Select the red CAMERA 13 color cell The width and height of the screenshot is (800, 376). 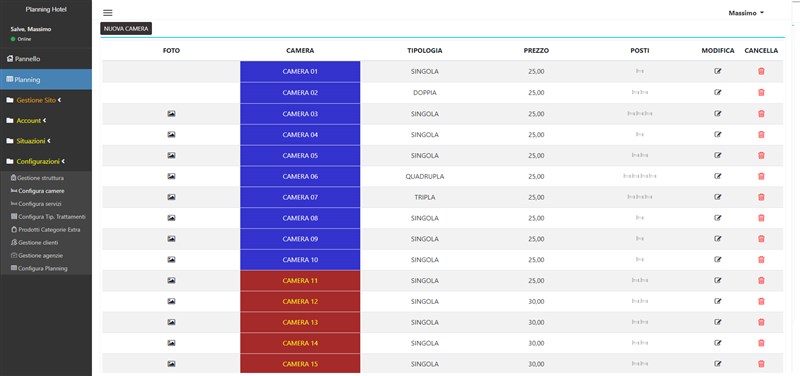coord(300,322)
